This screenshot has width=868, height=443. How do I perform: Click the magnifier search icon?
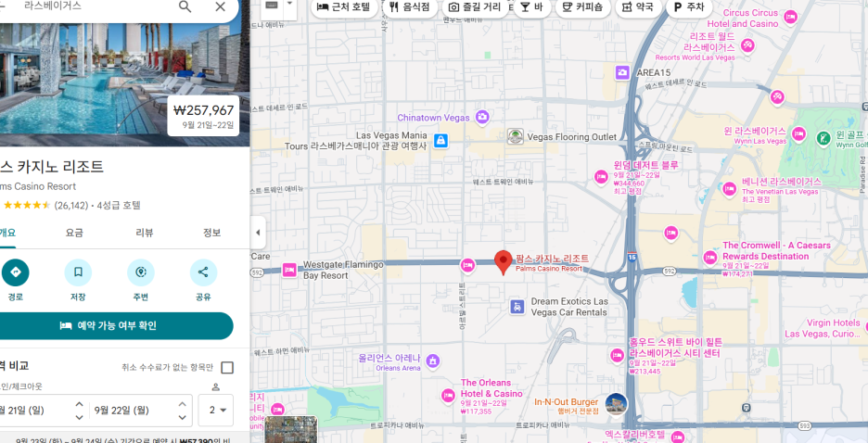tap(185, 6)
